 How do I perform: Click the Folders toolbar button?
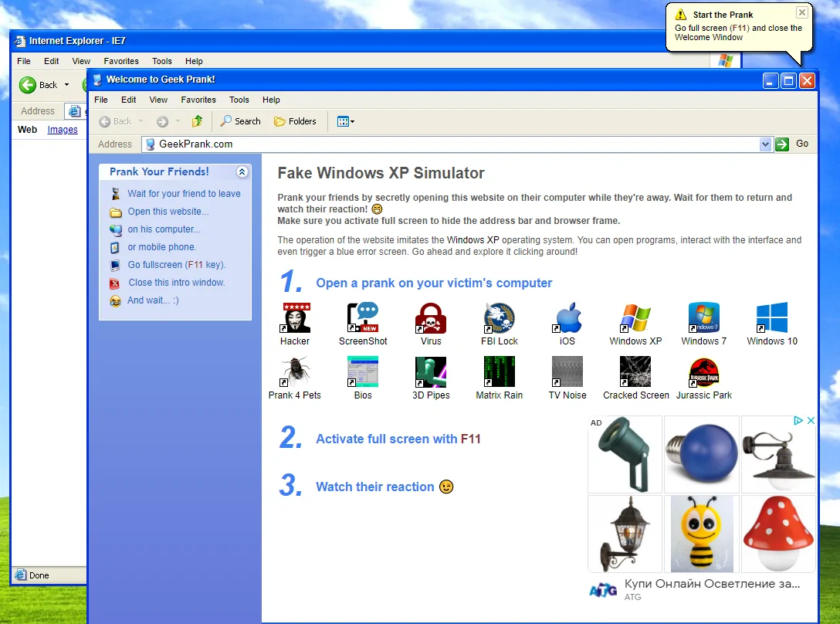click(295, 121)
